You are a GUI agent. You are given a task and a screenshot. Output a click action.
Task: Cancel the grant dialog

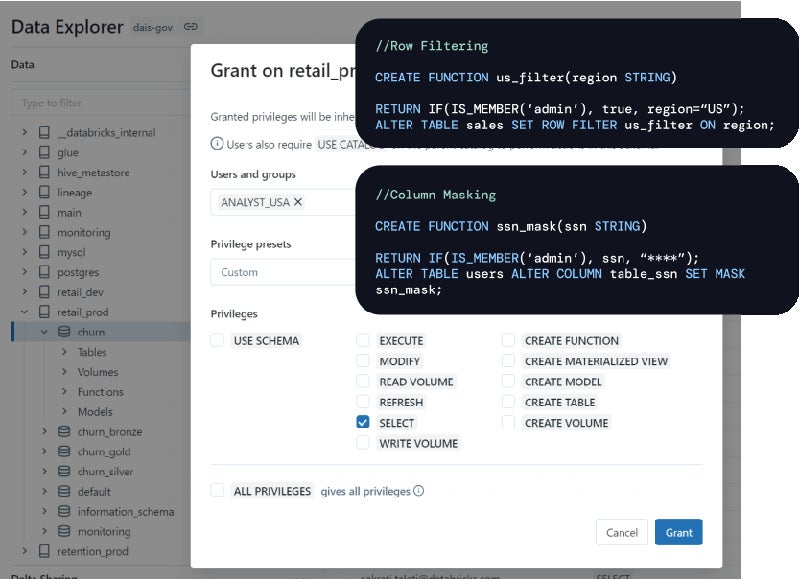coord(621,532)
